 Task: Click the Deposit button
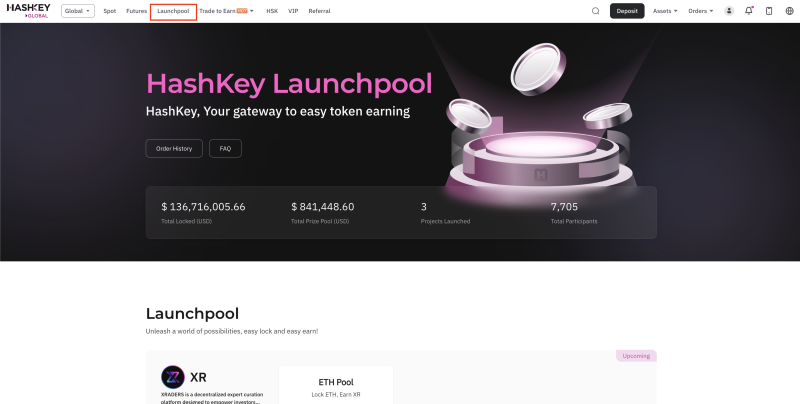(x=627, y=11)
